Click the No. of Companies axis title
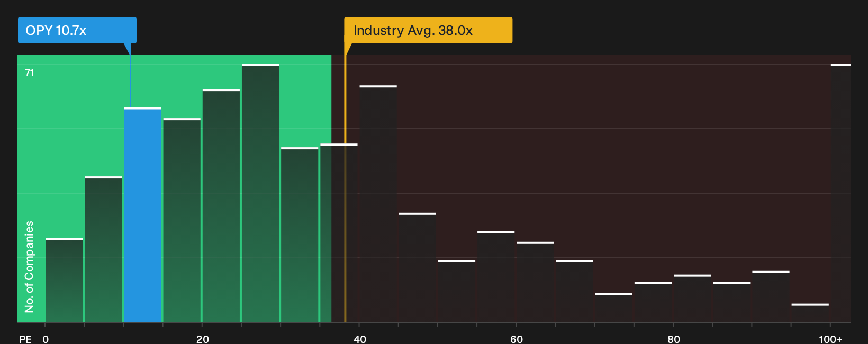 click(x=29, y=266)
